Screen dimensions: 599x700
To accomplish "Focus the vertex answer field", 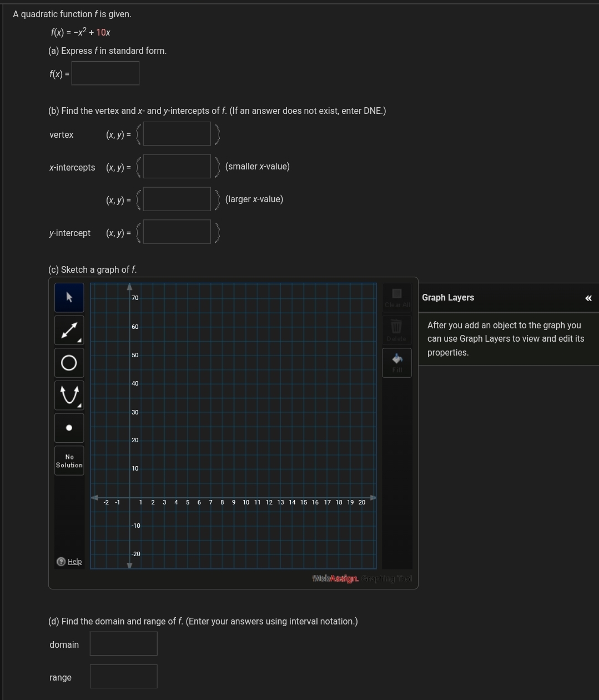I will 177,134.
